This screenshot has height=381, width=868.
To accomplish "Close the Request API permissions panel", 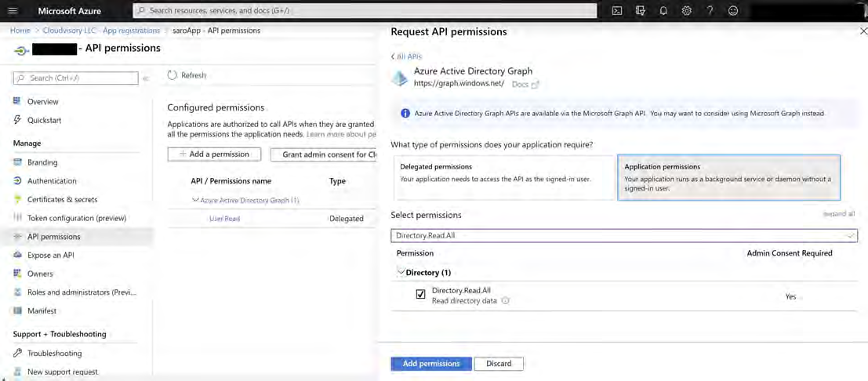I will [x=863, y=31].
